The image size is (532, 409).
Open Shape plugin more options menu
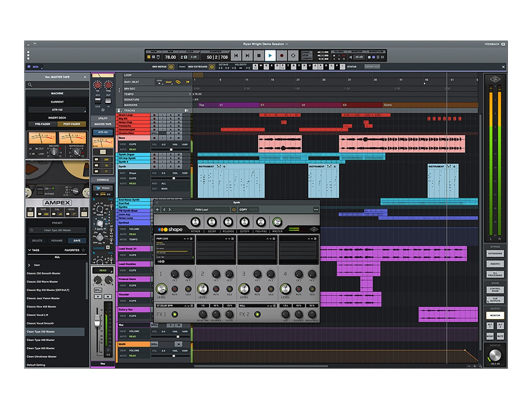[316, 210]
